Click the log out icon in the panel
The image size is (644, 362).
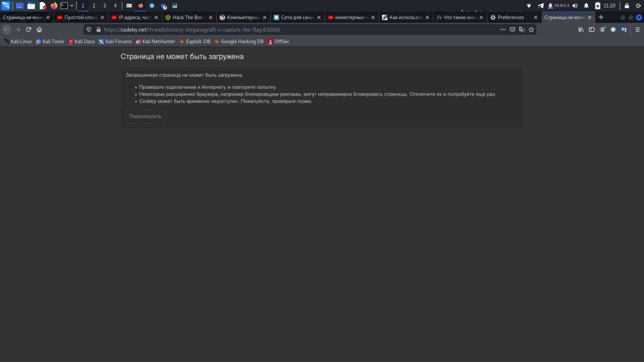[638, 6]
